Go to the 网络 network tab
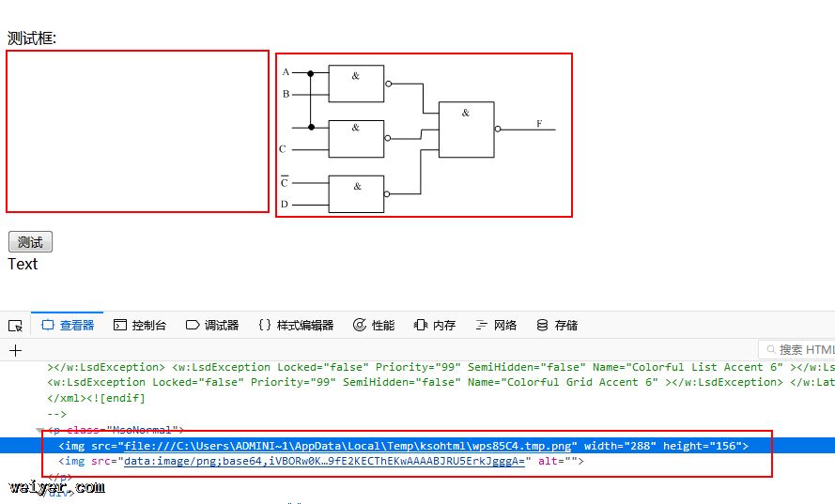Screen dimensions: 835x504 coord(496,326)
